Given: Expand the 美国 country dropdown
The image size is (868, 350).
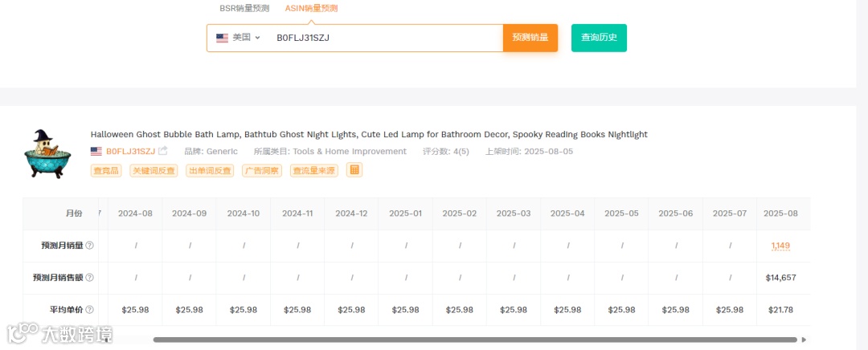Looking at the screenshot, I should pyautogui.click(x=239, y=39).
